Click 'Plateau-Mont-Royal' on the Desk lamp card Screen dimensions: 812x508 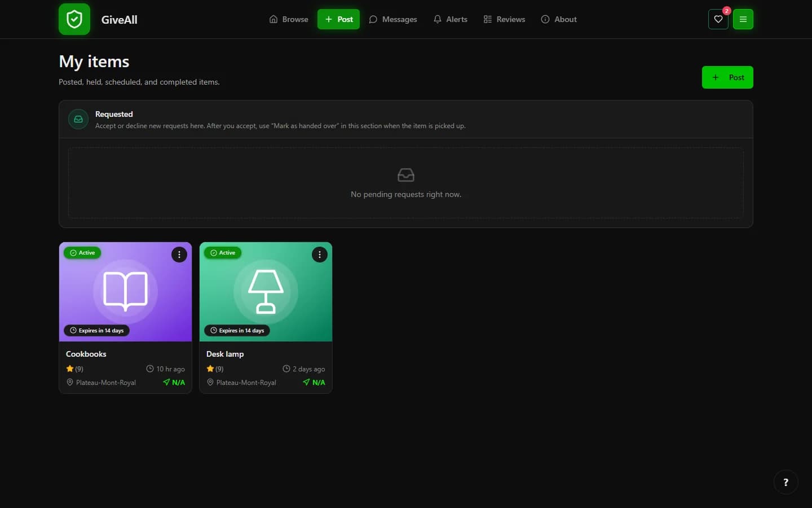point(246,383)
